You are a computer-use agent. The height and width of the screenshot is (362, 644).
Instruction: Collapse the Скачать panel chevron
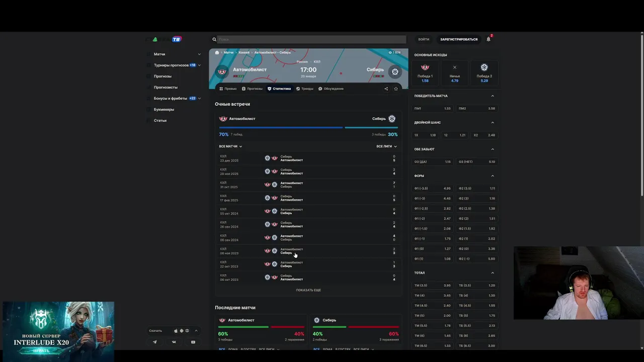196,331
